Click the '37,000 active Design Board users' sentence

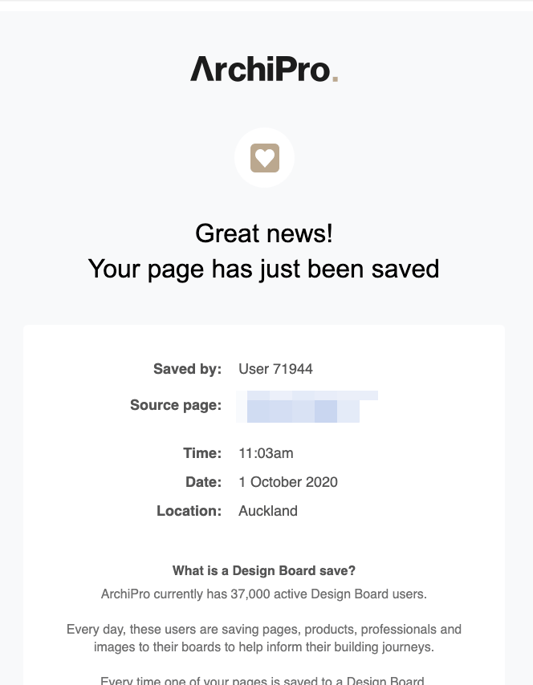(x=264, y=594)
